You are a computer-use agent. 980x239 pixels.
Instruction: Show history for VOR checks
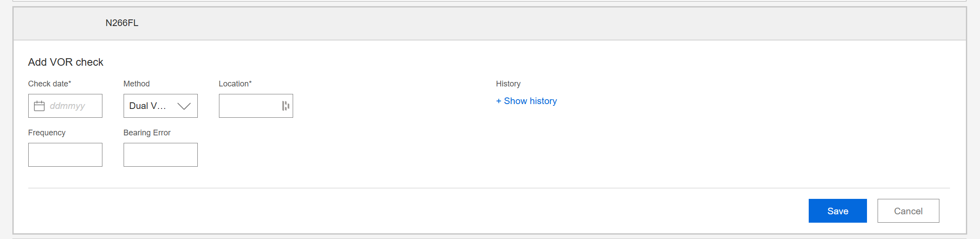click(530, 101)
